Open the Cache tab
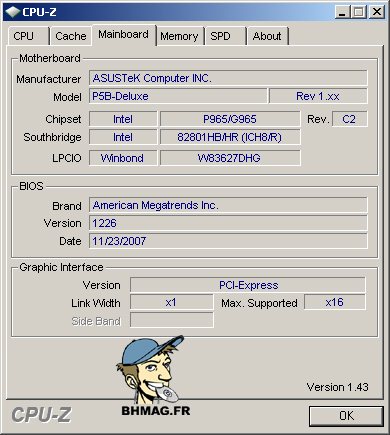 (x=71, y=36)
